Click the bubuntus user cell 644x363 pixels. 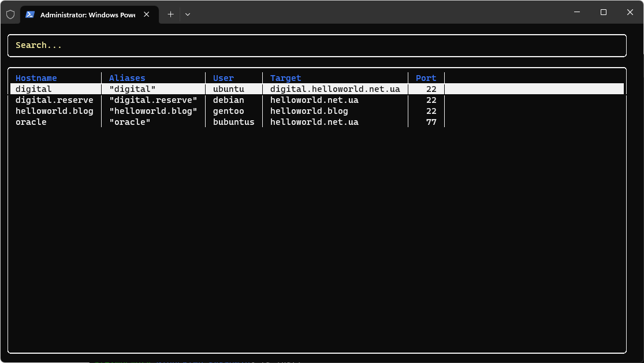(x=233, y=122)
